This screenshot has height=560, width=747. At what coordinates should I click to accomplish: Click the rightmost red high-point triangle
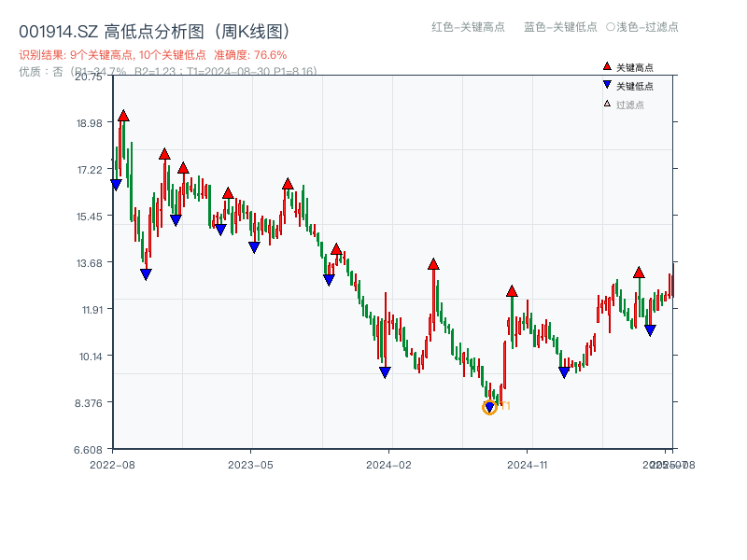tap(639, 273)
